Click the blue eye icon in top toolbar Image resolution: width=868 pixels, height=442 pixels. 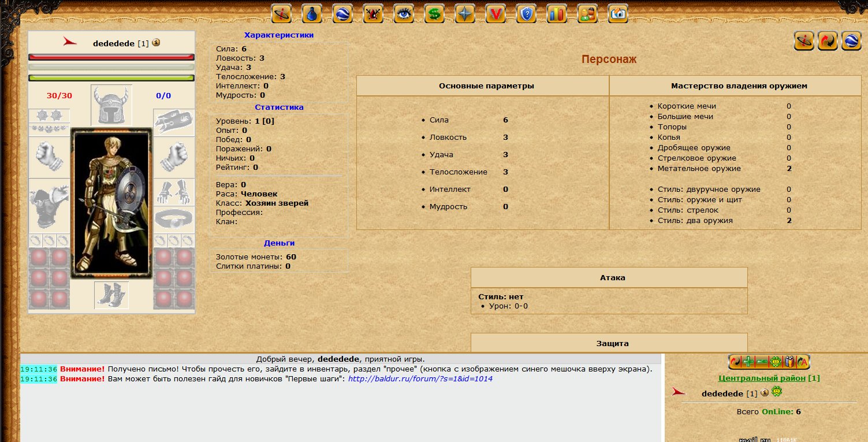coord(404,14)
